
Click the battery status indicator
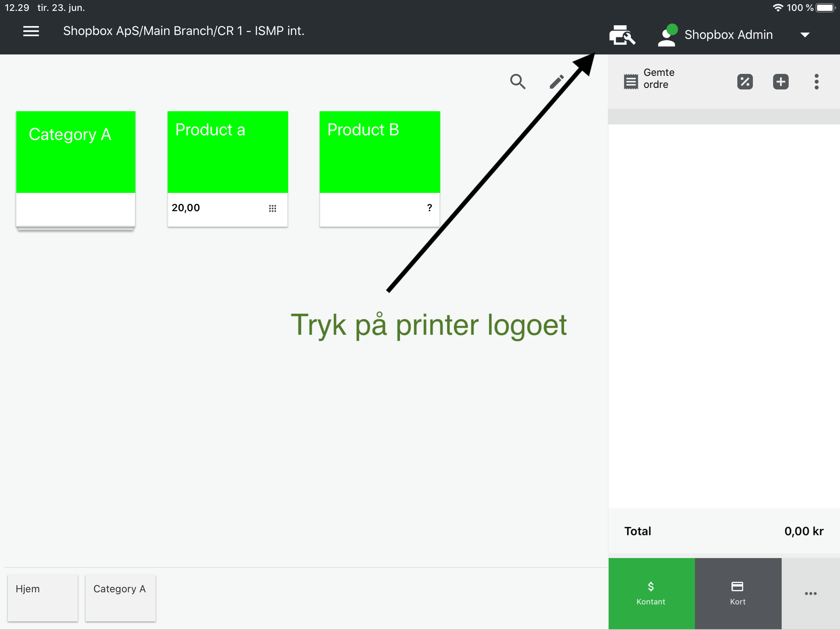(x=826, y=8)
